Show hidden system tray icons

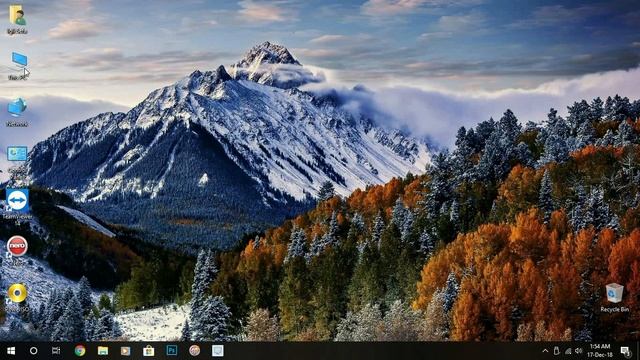[545, 351]
